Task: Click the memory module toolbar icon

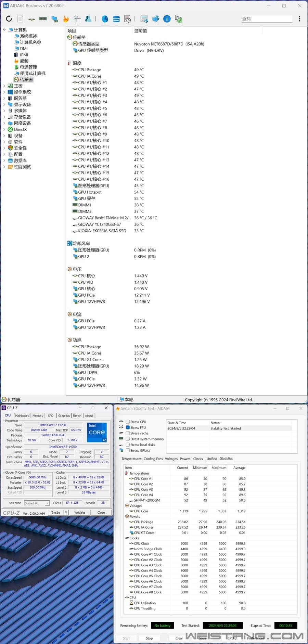Action: point(43,19)
